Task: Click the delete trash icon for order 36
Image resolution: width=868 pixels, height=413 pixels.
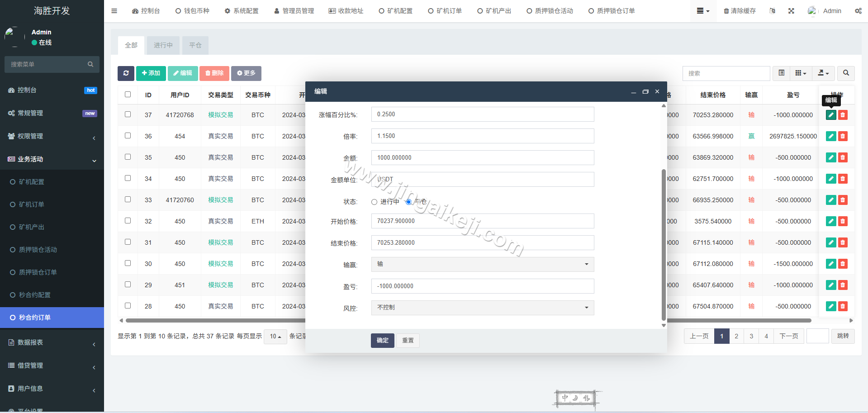Action: [843, 136]
